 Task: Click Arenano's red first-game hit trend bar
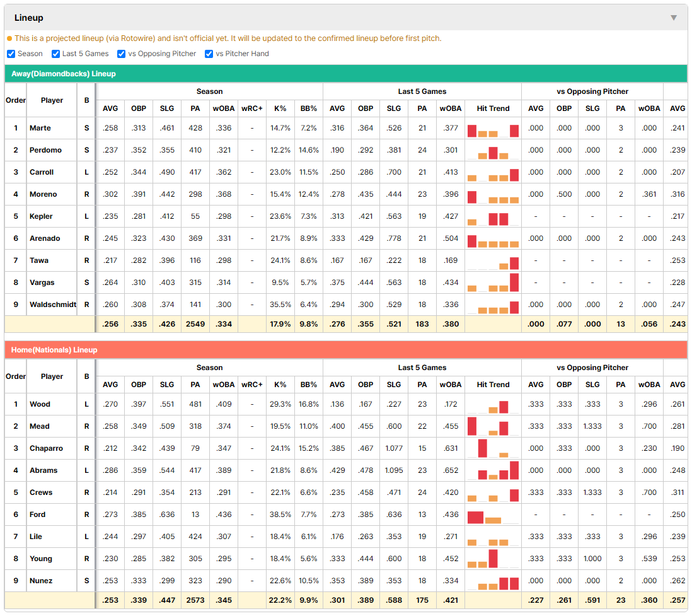point(472,241)
